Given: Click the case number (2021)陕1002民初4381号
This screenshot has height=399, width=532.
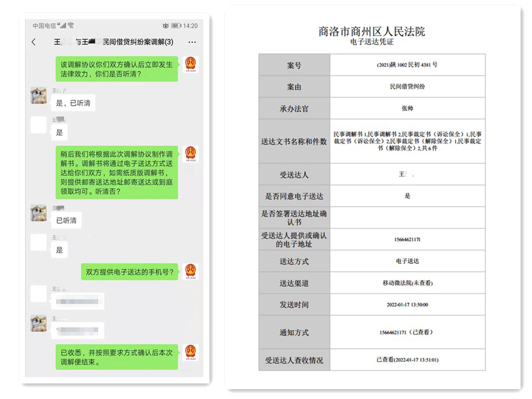Looking at the screenshot, I should pyautogui.click(x=407, y=65).
